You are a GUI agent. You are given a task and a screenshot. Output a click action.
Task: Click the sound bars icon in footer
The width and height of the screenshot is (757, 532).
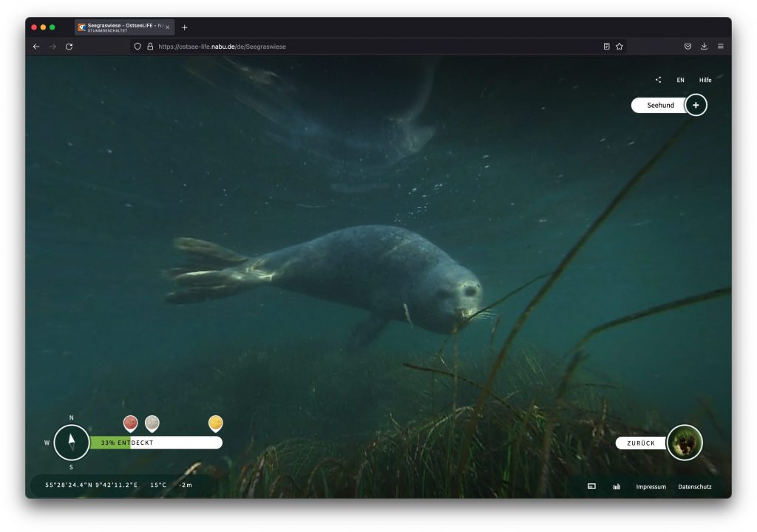[x=617, y=486]
